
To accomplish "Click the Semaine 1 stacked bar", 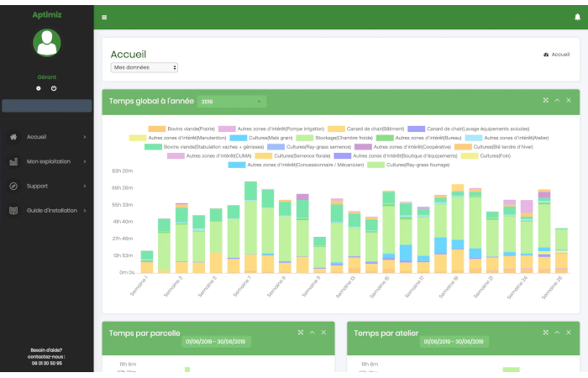I will pyautogui.click(x=147, y=262).
